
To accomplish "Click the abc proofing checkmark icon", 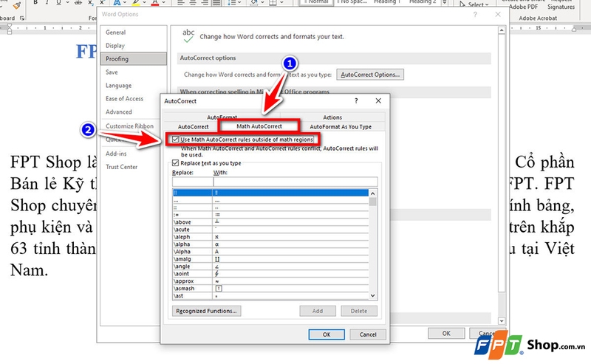I will point(188,35).
